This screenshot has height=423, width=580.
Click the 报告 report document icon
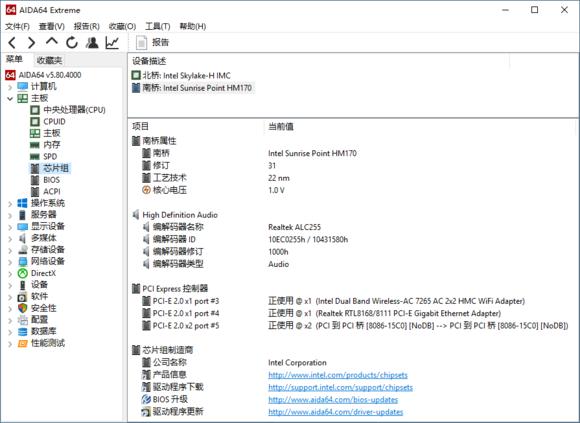coord(141,43)
